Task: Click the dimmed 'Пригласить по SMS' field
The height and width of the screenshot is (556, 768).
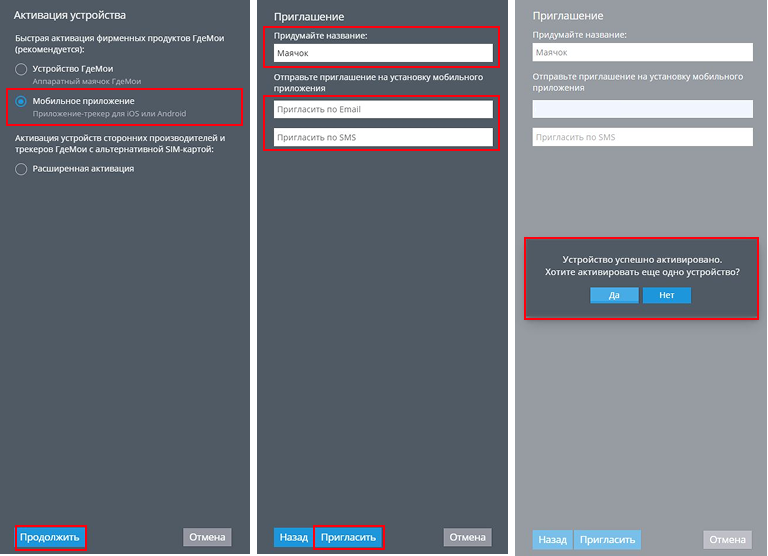Action: point(642,137)
